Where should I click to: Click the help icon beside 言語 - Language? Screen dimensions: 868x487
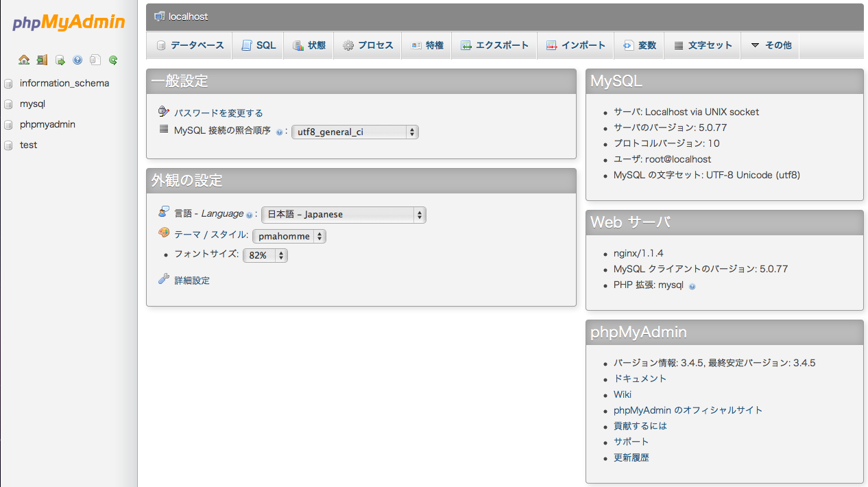click(x=249, y=215)
